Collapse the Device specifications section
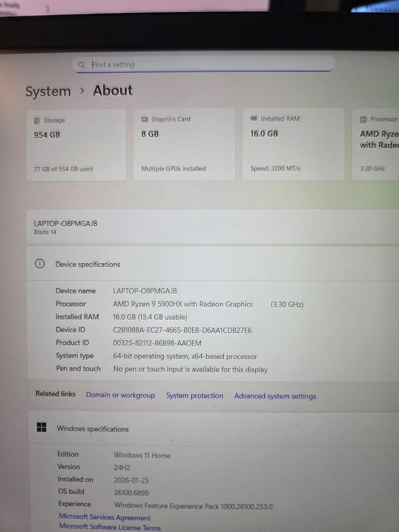The image size is (399, 532). (213, 264)
